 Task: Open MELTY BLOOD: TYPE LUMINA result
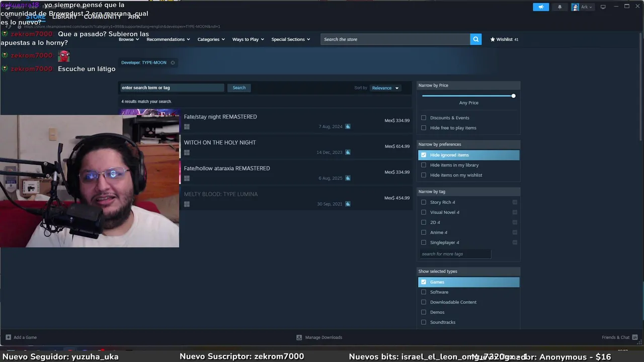(265, 199)
